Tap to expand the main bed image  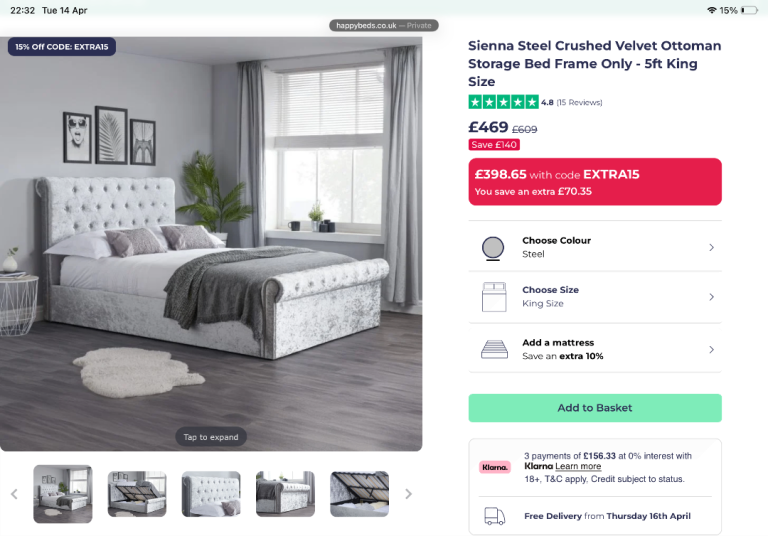coord(211,437)
